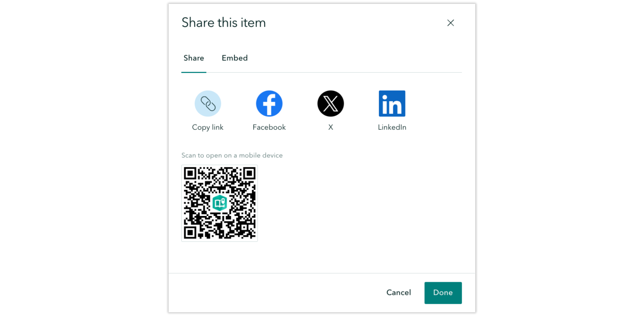
Task: Open the Embed tab
Action: [x=235, y=58]
